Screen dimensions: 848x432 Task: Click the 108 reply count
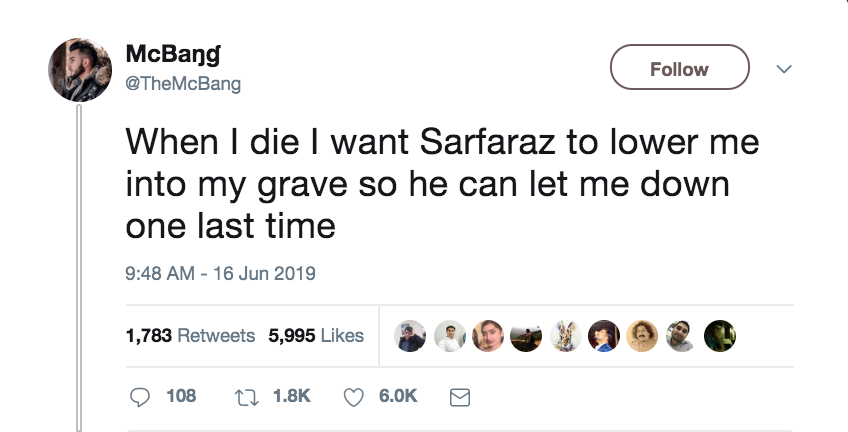[181, 397]
